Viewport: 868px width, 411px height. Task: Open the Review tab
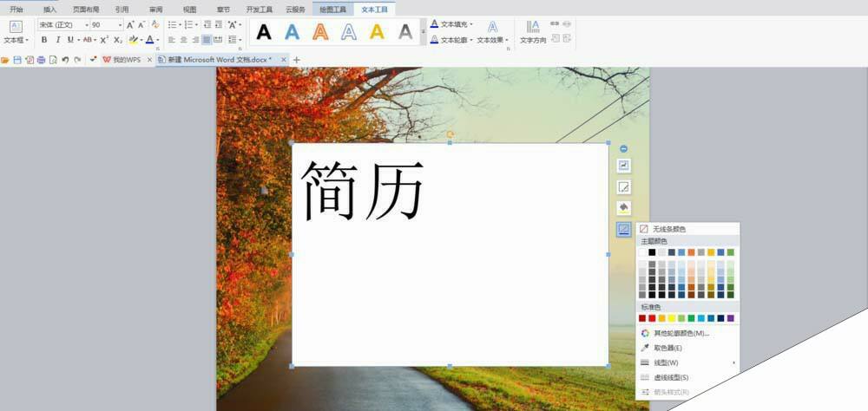point(156,10)
